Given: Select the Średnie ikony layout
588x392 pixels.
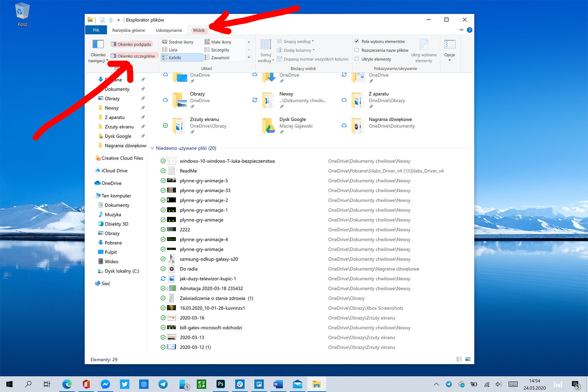Looking at the screenshot, I should [178, 42].
